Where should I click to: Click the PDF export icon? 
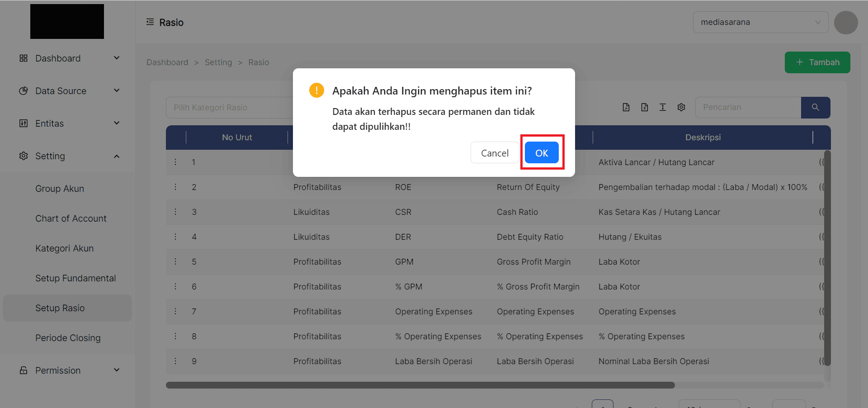pos(626,107)
